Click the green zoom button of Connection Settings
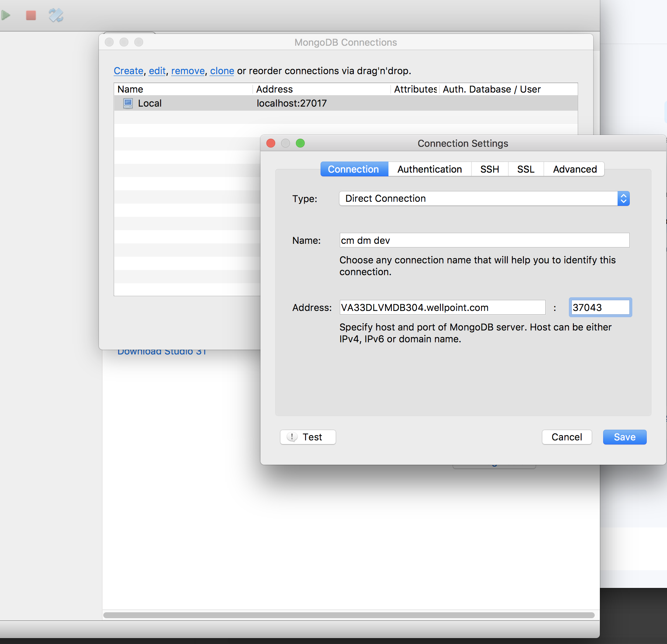 (300, 143)
